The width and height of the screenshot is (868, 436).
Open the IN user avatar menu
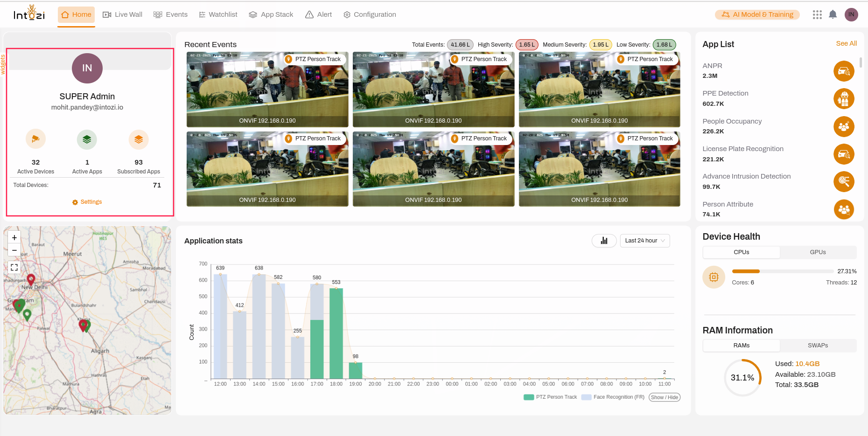(x=851, y=14)
